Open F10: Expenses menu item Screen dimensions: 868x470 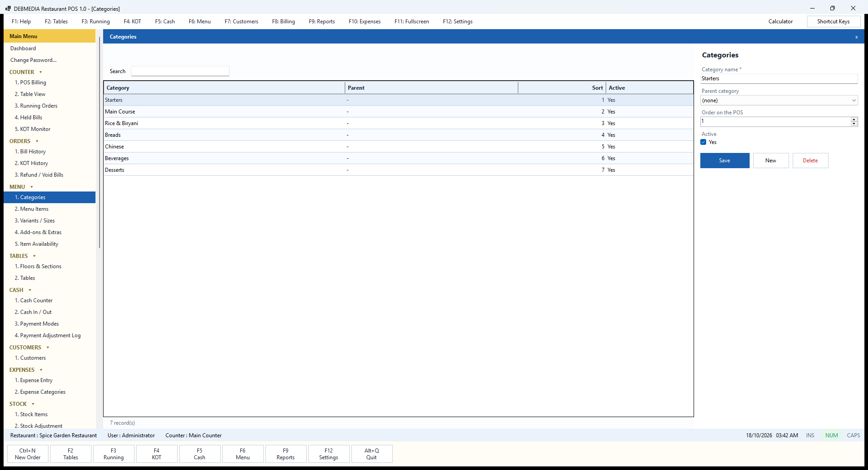[365, 22]
